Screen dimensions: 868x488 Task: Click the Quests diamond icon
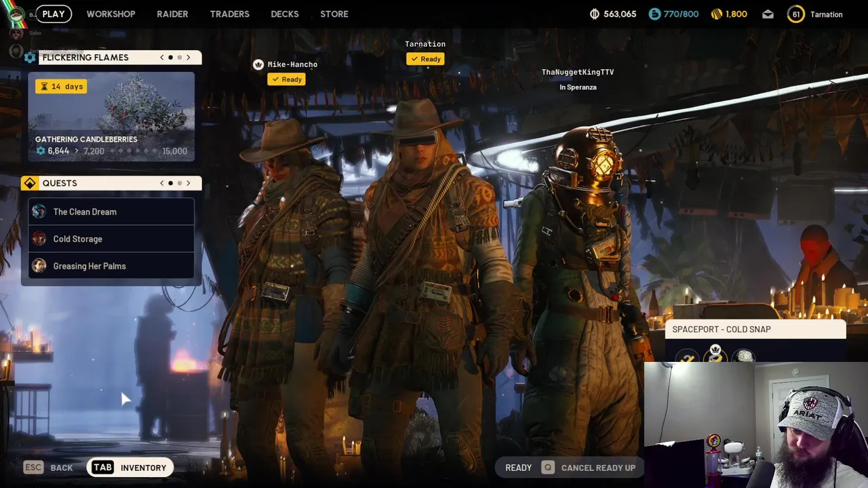pos(30,183)
